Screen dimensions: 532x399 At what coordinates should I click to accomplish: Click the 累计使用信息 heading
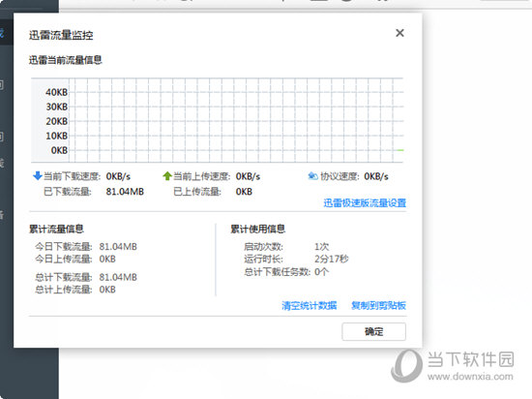[x=258, y=229]
